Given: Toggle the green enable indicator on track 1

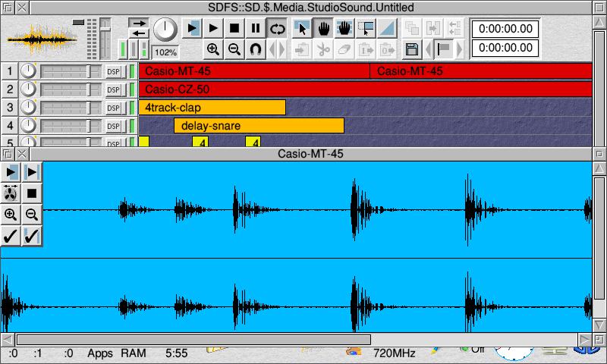Looking at the screenshot, I should coord(131,71).
